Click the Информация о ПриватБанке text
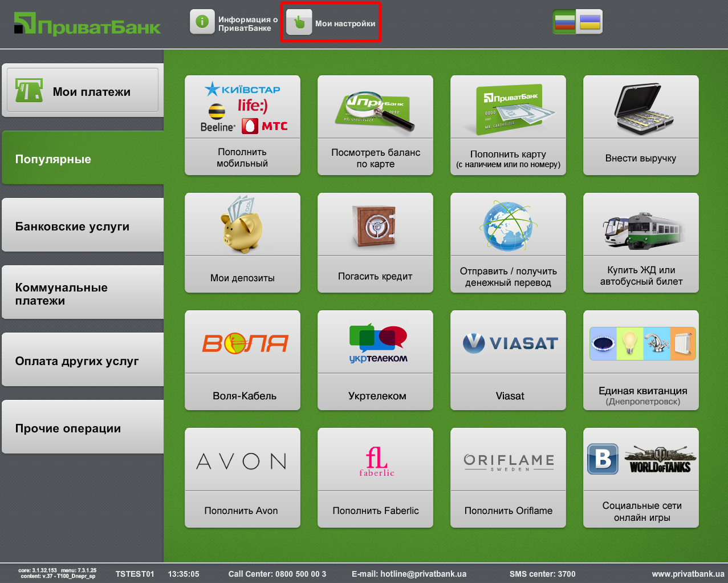The height and width of the screenshot is (583, 728). [x=248, y=23]
